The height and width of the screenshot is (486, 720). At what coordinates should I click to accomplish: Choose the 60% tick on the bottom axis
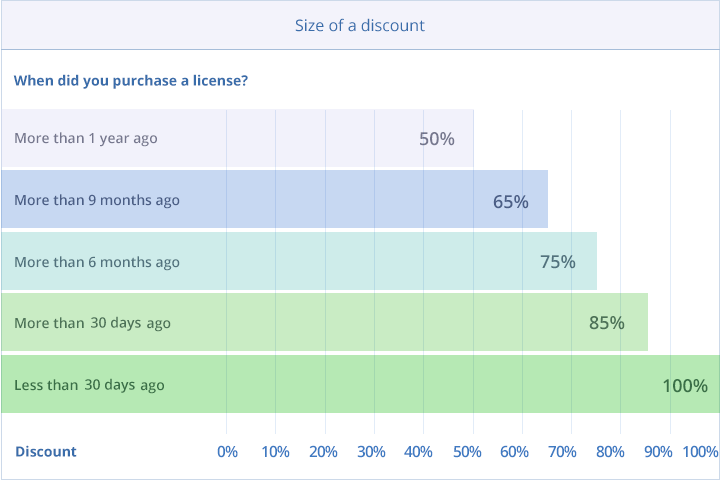pos(514,452)
